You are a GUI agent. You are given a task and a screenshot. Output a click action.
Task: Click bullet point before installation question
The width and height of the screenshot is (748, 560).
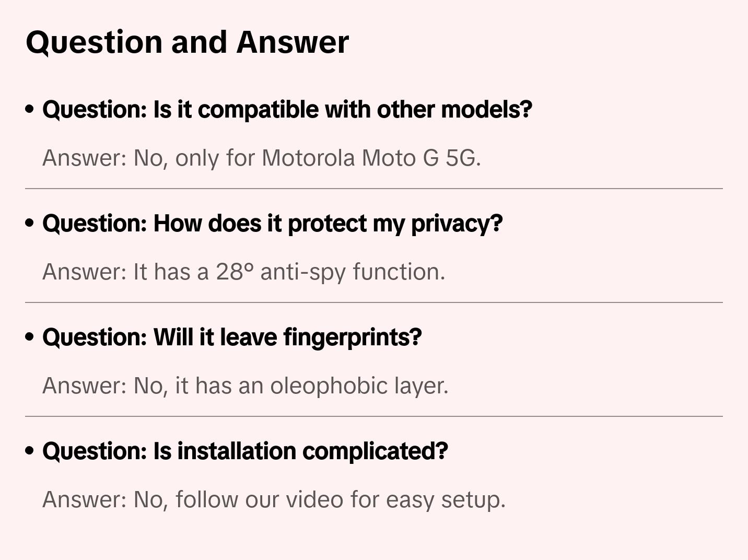[30, 451]
